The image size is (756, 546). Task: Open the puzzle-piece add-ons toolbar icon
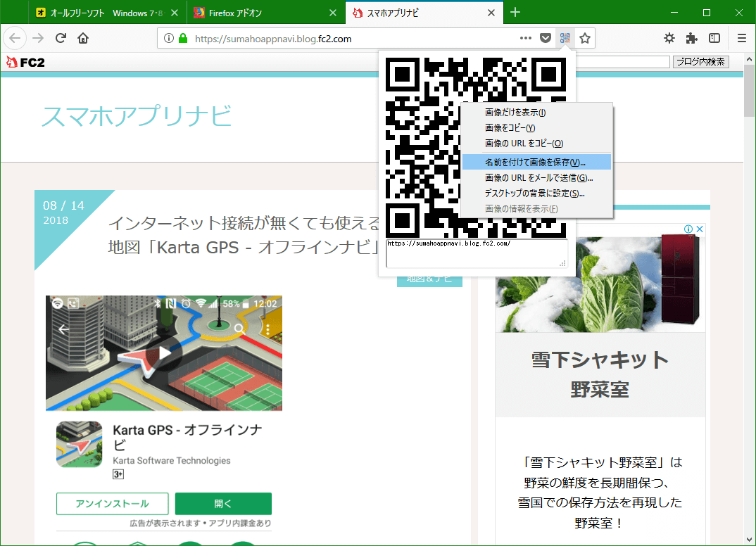coord(692,38)
